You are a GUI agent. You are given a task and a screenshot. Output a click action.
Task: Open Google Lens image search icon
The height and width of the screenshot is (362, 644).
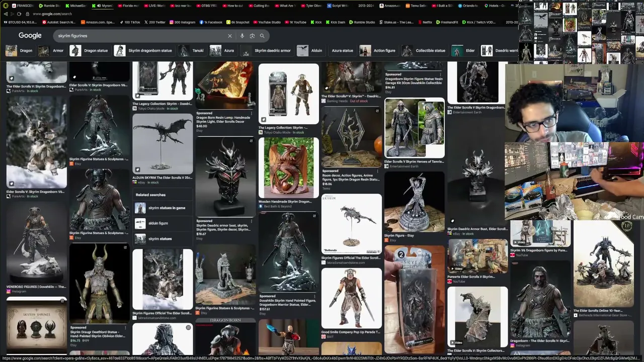252,36
